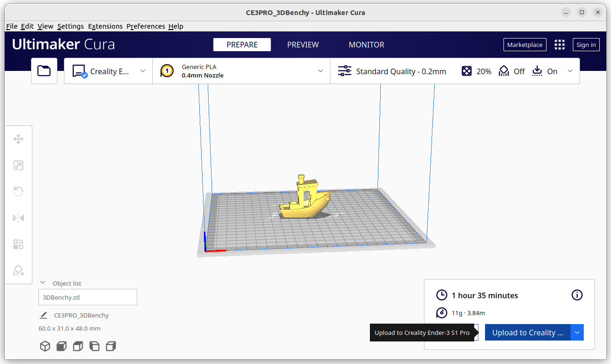Click the 1 hour 35 minutes estimate
The height and width of the screenshot is (364, 611).
pyautogui.click(x=485, y=295)
